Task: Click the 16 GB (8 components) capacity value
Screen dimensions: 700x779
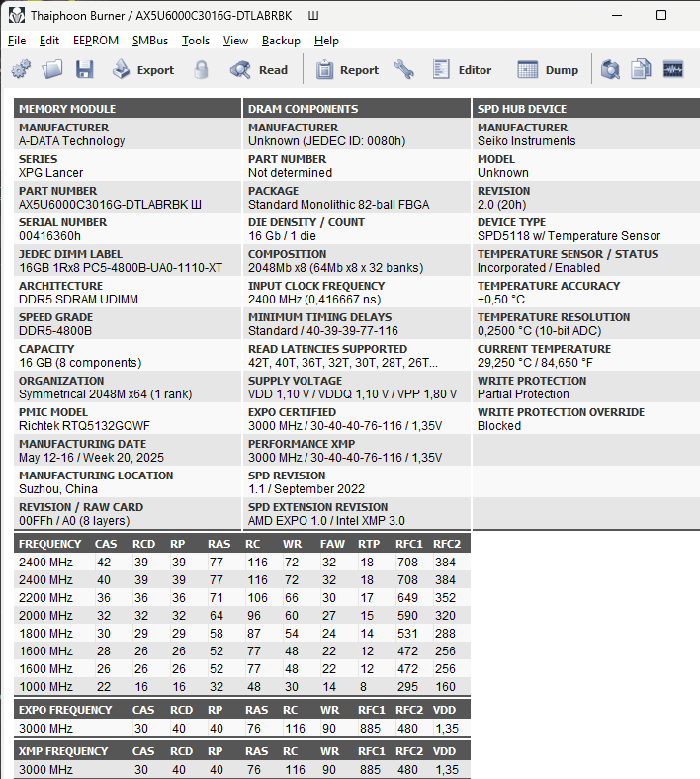Action: [80, 363]
